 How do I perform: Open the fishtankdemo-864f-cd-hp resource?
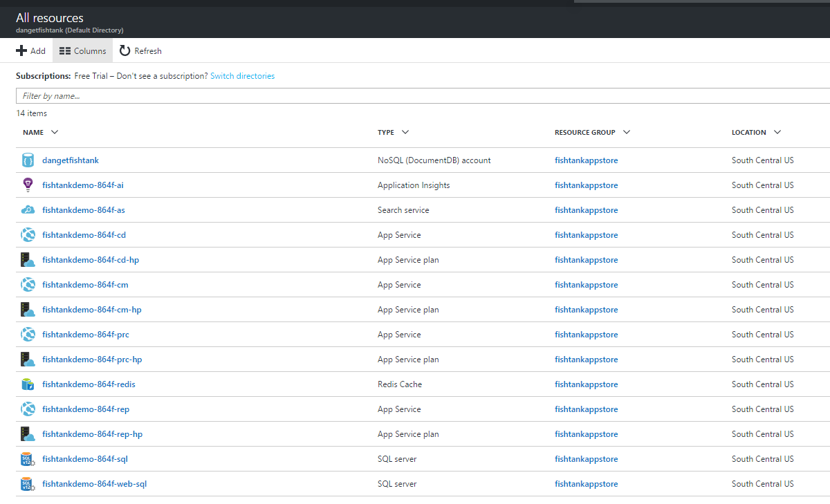91,260
